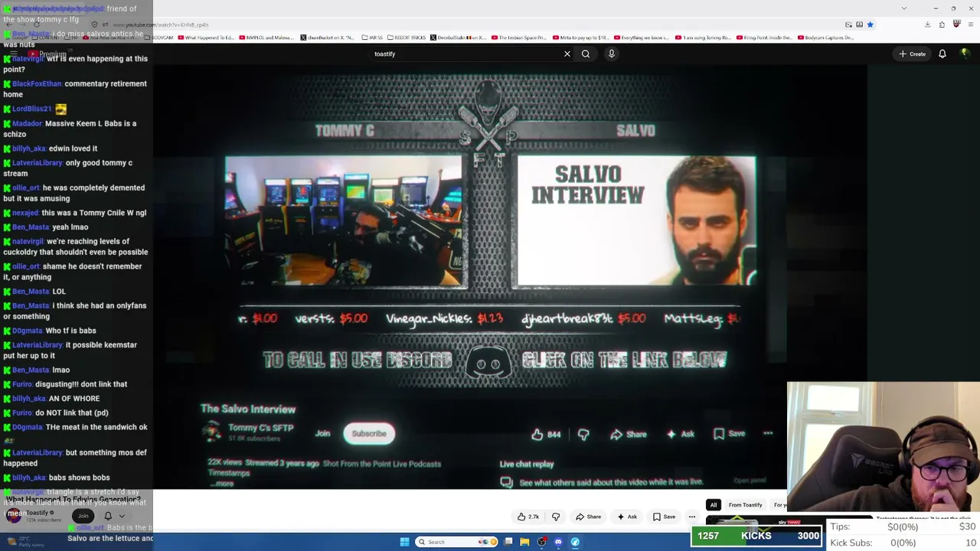
Task: Open more actions on Salvo Interview video
Action: [768, 434]
